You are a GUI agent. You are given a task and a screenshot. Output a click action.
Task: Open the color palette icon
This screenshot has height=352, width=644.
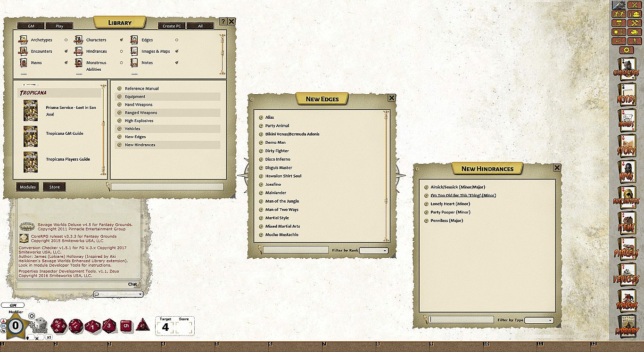(635, 32)
